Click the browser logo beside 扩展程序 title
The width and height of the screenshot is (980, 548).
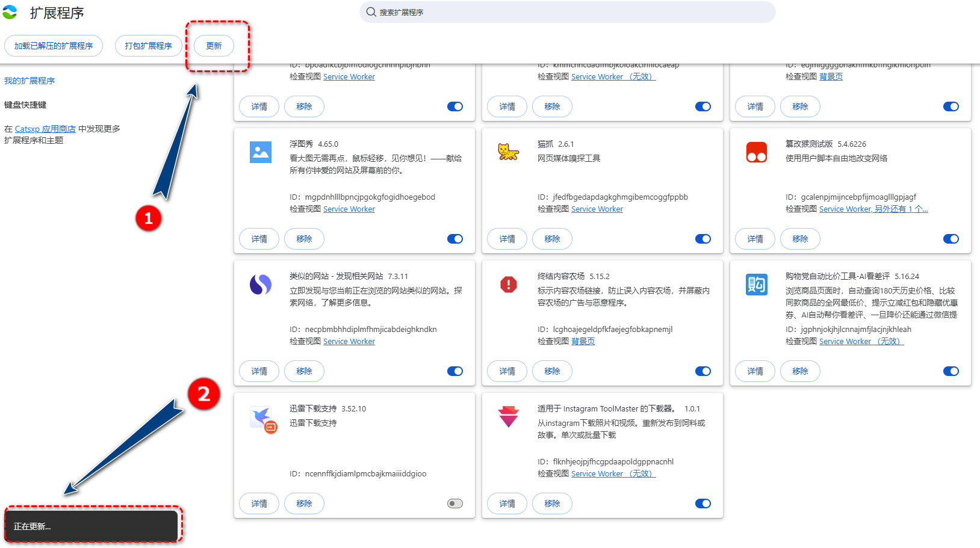click(x=10, y=12)
